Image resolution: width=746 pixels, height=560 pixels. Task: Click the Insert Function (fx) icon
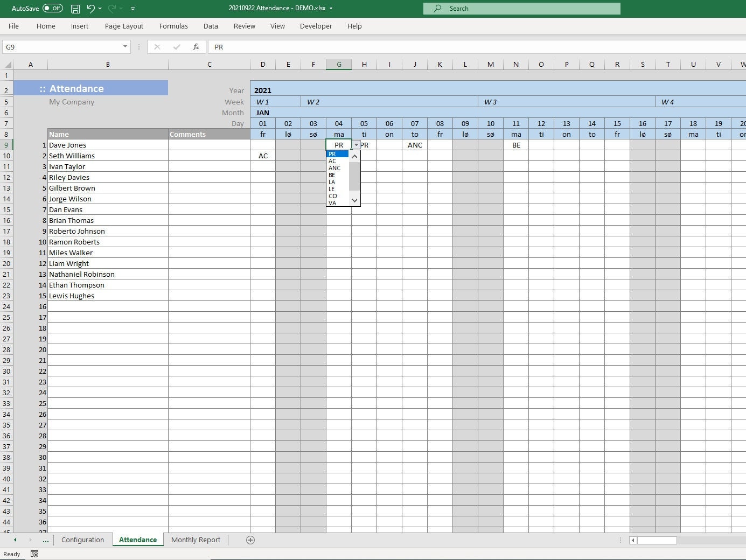(196, 47)
